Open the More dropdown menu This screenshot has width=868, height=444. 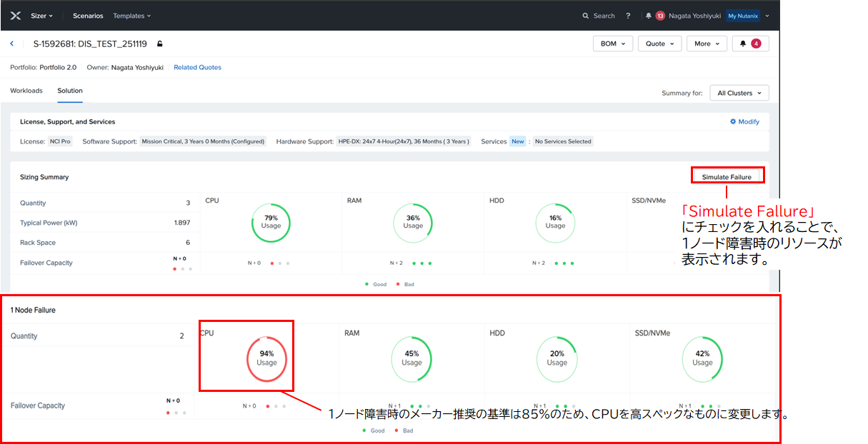point(707,44)
